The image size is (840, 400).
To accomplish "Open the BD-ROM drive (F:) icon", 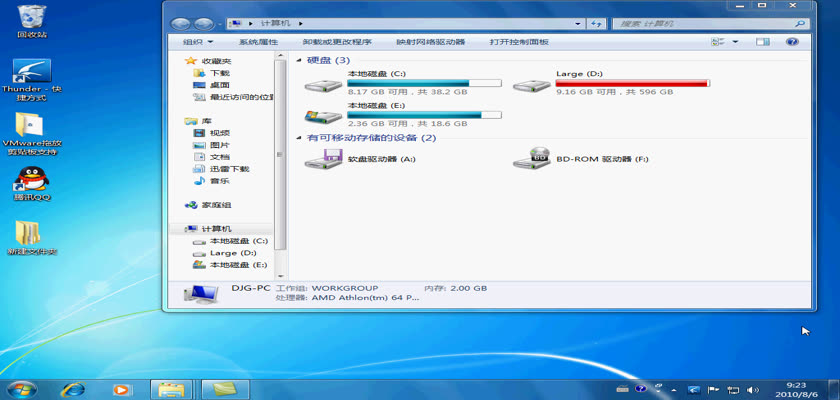I will pyautogui.click(x=537, y=158).
